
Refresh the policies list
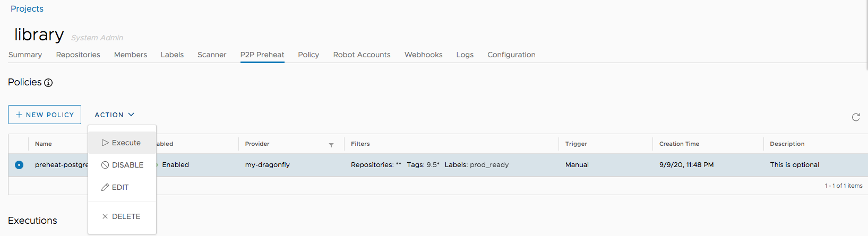coord(856,117)
